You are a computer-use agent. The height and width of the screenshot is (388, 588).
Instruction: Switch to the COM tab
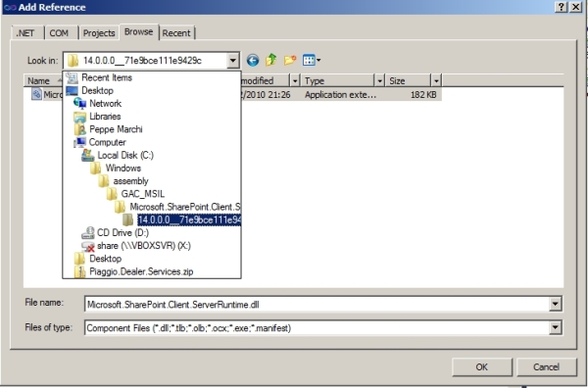59,33
